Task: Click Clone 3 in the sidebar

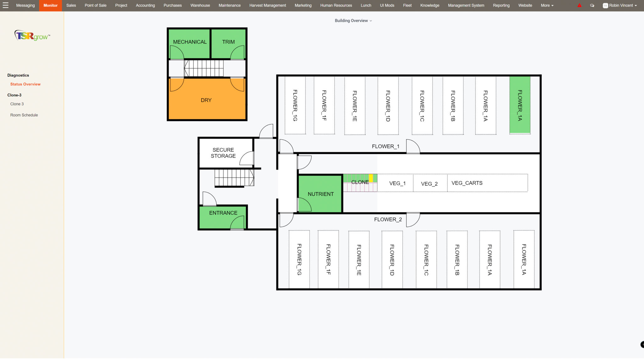Action: click(x=17, y=103)
